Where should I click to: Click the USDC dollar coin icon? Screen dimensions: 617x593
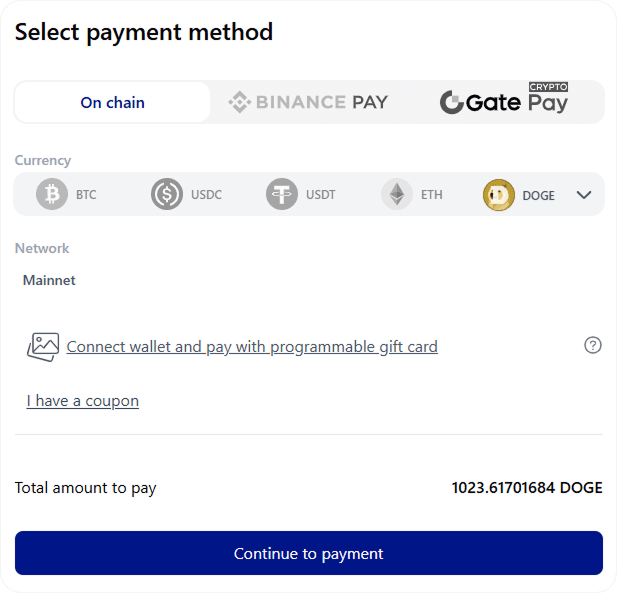167,194
